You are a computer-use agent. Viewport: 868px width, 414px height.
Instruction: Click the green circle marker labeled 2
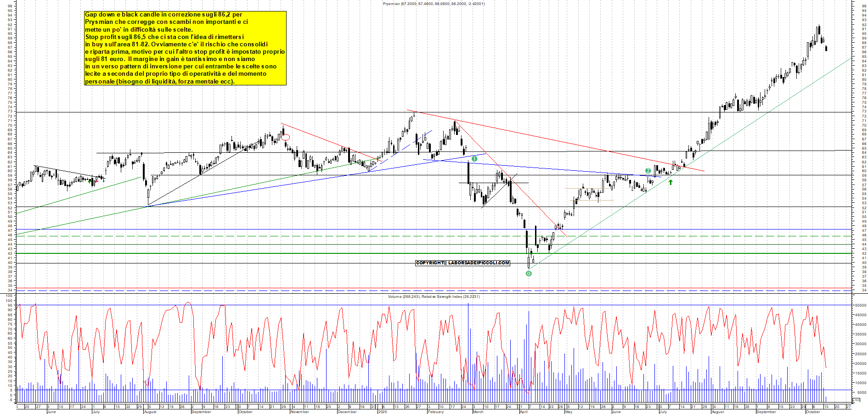pyautogui.click(x=648, y=171)
